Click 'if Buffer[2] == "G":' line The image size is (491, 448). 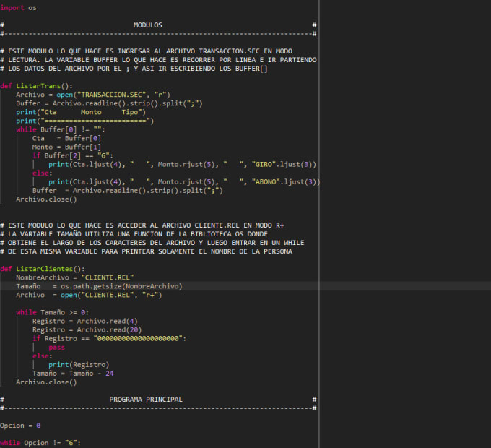73,155
